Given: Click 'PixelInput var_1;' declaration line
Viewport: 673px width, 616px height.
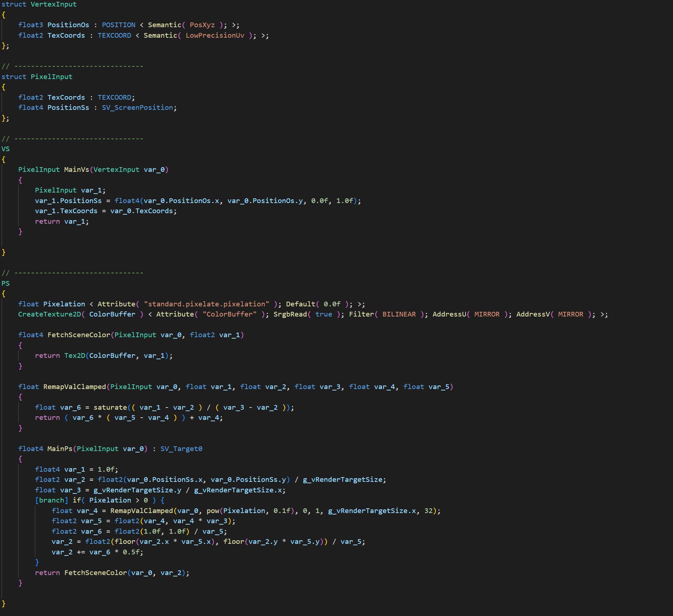Looking at the screenshot, I should pyautogui.click(x=70, y=190).
